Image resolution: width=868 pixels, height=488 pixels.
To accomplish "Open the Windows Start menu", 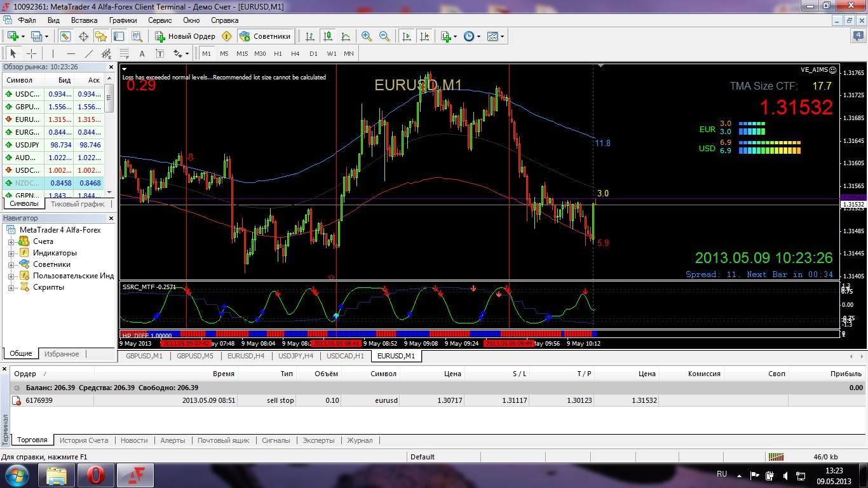I will [17, 475].
